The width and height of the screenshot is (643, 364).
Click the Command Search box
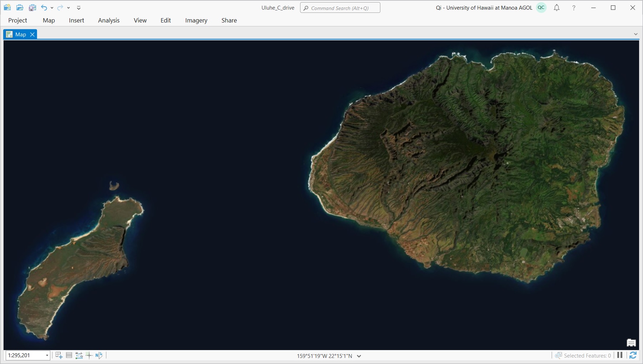pos(340,8)
